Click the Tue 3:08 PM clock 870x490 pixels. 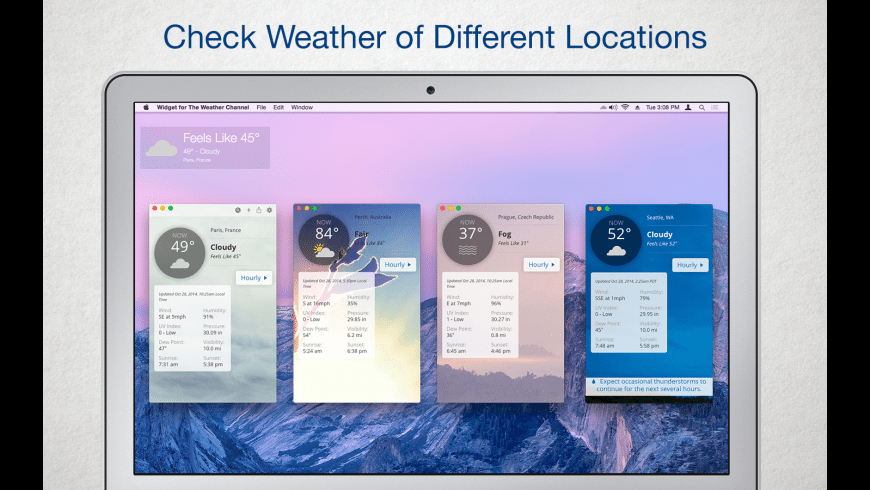[662, 108]
